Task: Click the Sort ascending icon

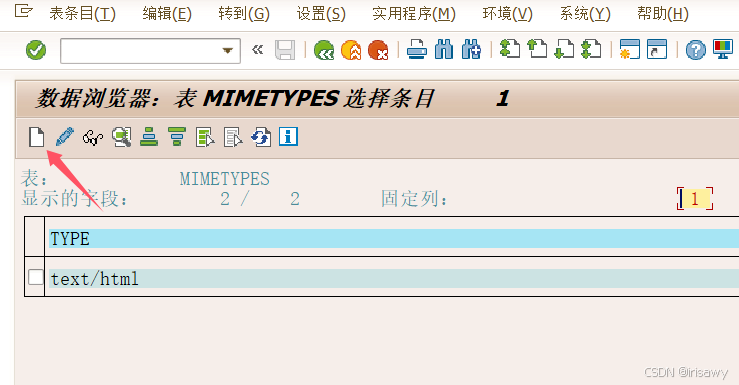Action: [x=149, y=137]
